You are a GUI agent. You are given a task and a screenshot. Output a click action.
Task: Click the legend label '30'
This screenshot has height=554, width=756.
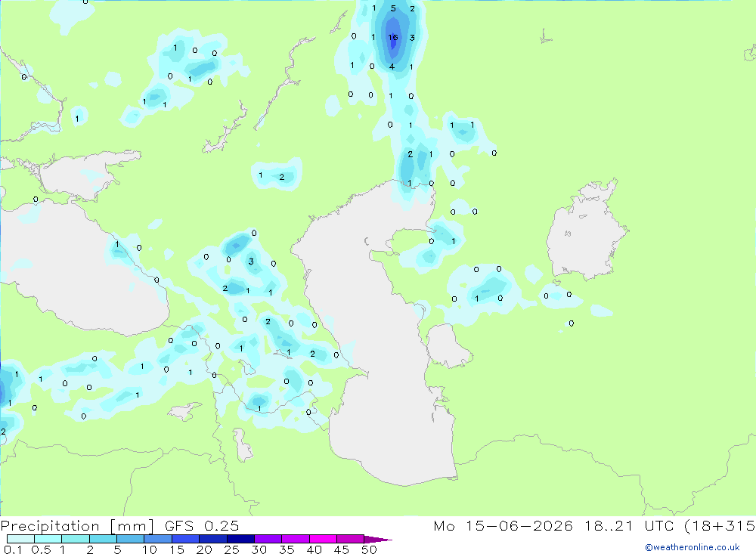pyautogui.click(x=259, y=549)
